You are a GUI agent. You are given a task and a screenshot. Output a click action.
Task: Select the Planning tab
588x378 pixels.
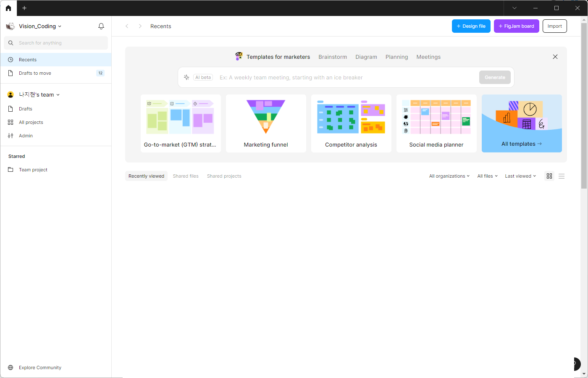[x=396, y=57]
